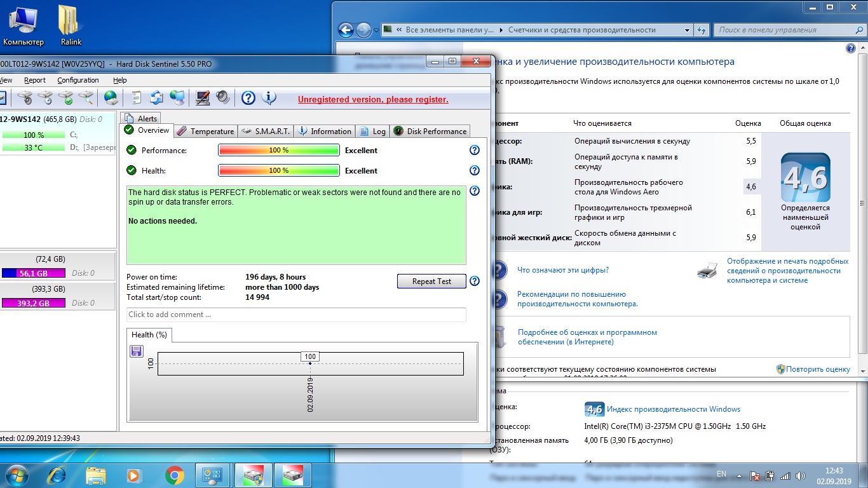Image resolution: width=868 pixels, height=488 pixels.
Task: Click the speaker icon in the Hard Disk Sentinel toolbar
Action: coord(223,98)
